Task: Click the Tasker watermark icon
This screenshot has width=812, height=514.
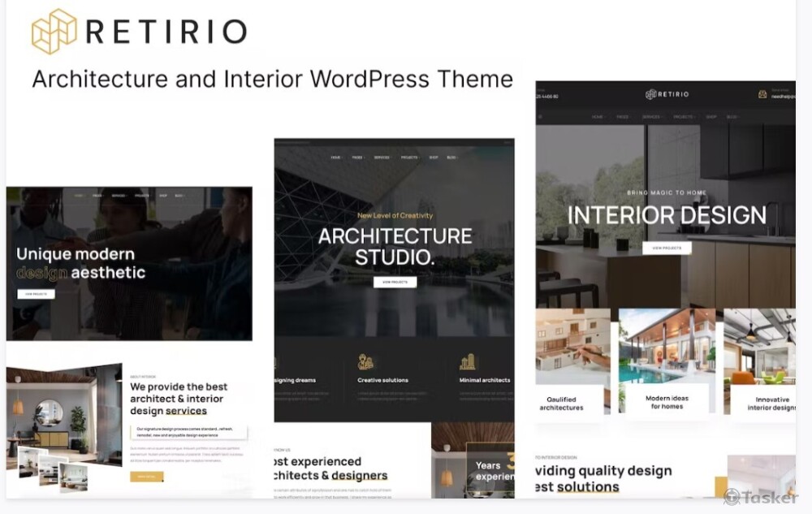Action: pyautogui.click(x=732, y=496)
